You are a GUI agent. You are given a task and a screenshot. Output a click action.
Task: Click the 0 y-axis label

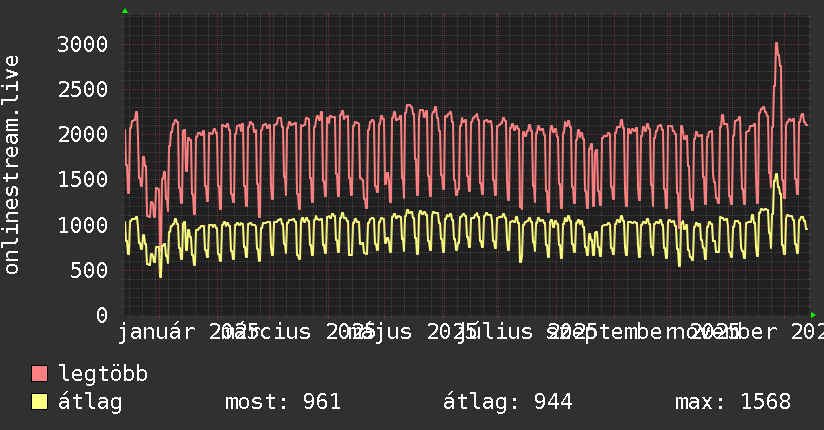(102, 315)
